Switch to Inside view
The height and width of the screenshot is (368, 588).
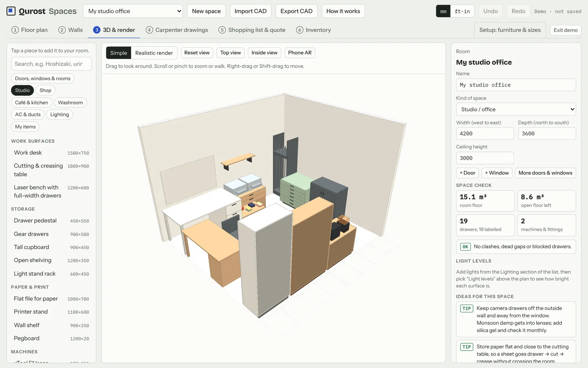click(x=265, y=53)
